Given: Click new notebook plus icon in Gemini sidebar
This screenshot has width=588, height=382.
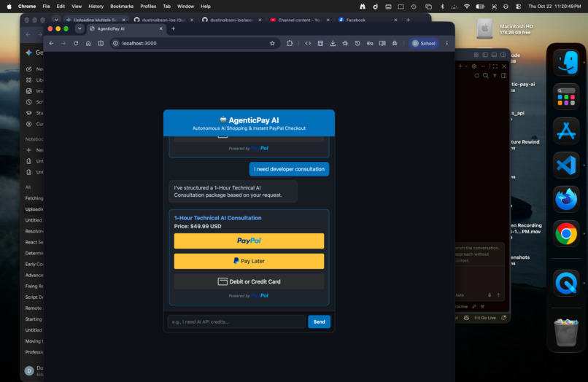Looking at the screenshot, I should pos(29,150).
